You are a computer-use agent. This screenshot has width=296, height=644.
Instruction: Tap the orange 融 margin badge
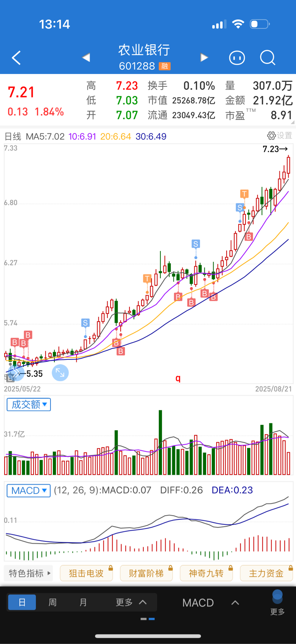pos(165,66)
